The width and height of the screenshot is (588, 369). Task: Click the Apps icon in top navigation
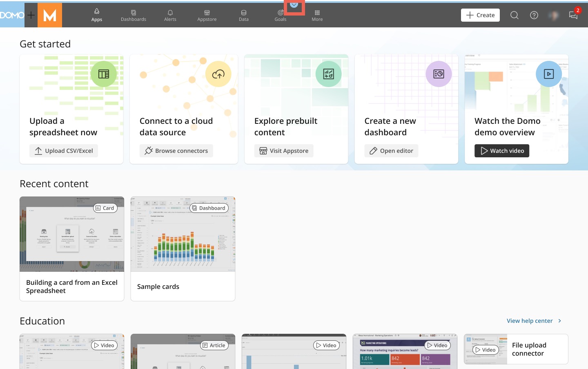pyautogui.click(x=97, y=12)
